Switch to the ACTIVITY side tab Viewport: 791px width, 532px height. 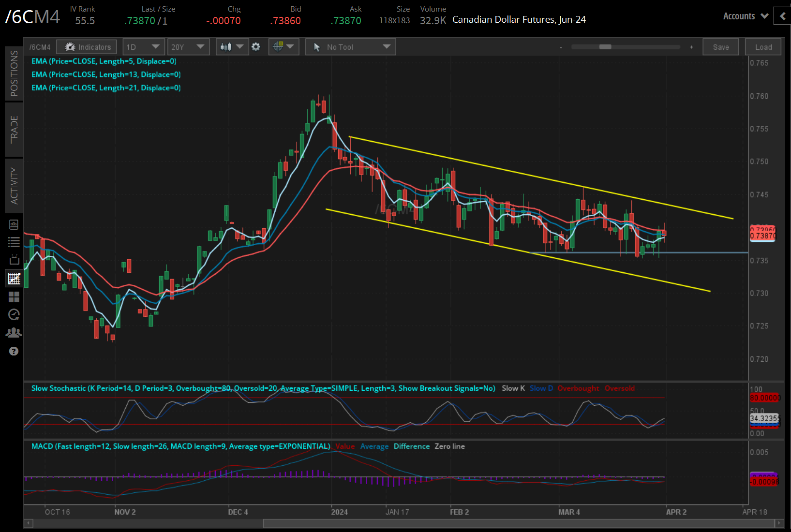pyautogui.click(x=14, y=186)
